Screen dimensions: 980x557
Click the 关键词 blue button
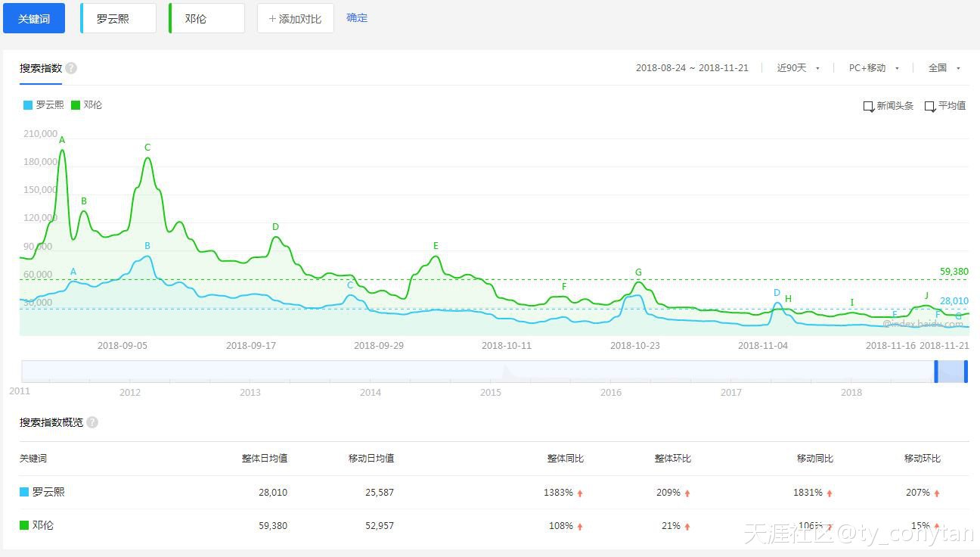pyautogui.click(x=34, y=18)
